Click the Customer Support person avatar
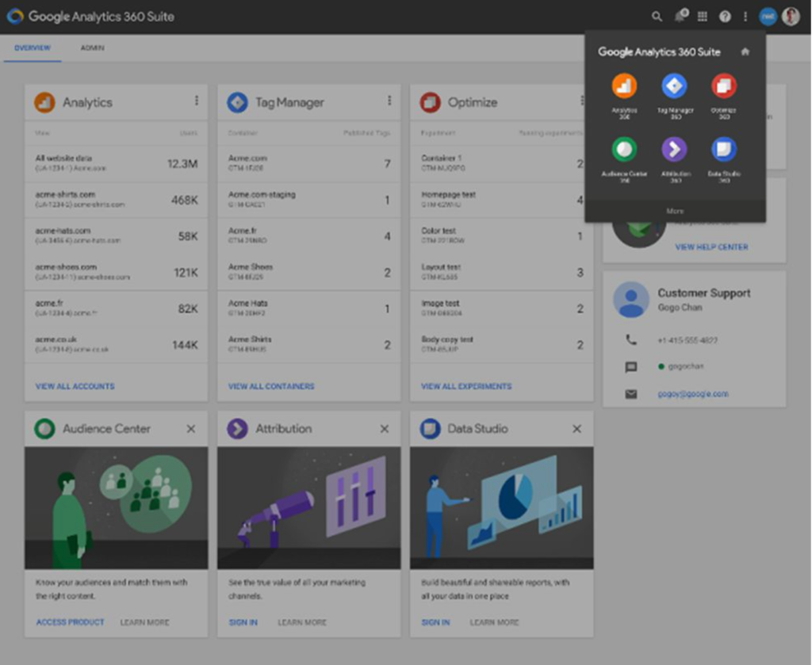This screenshot has height=665, width=812. click(630, 300)
